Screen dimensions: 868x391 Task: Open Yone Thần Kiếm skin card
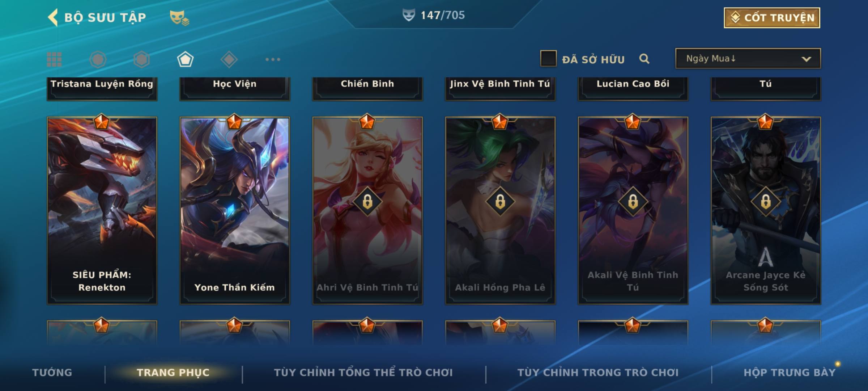[235, 210]
